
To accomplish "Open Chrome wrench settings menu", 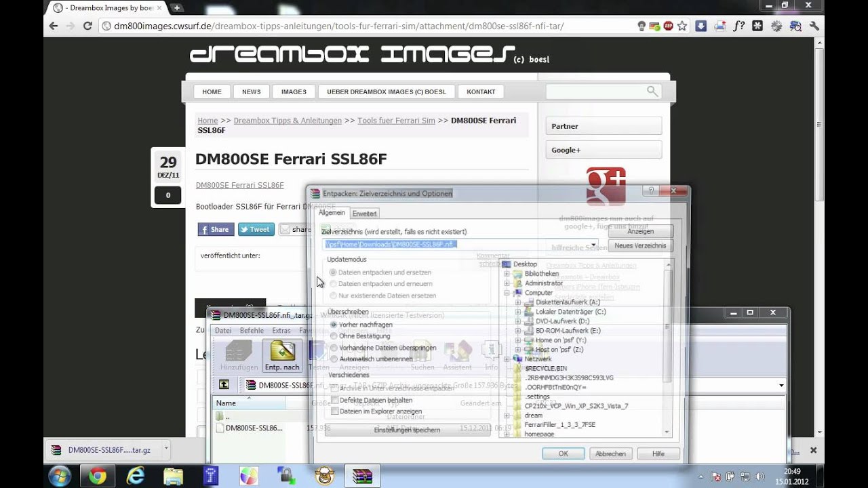I will (x=814, y=26).
